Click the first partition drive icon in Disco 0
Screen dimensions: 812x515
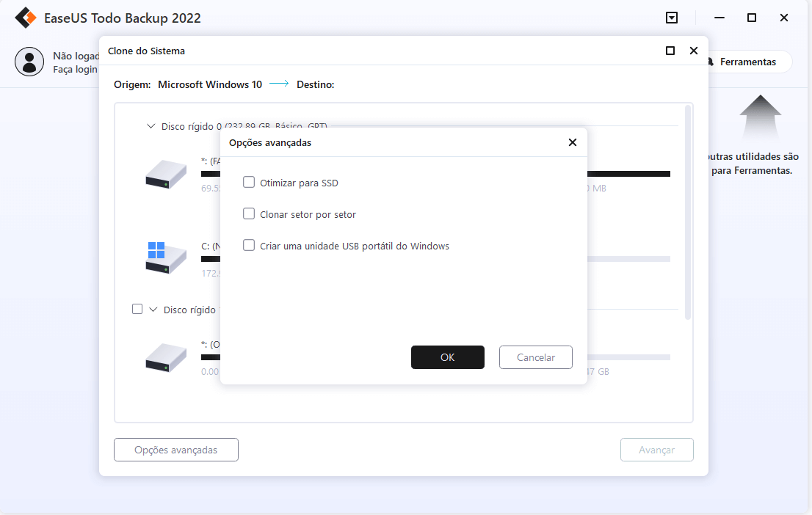pos(166,174)
